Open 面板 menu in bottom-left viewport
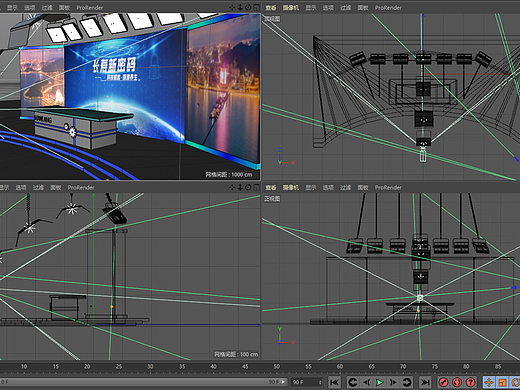This screenshot has width=520, height=390. click(x=56, y=187)
